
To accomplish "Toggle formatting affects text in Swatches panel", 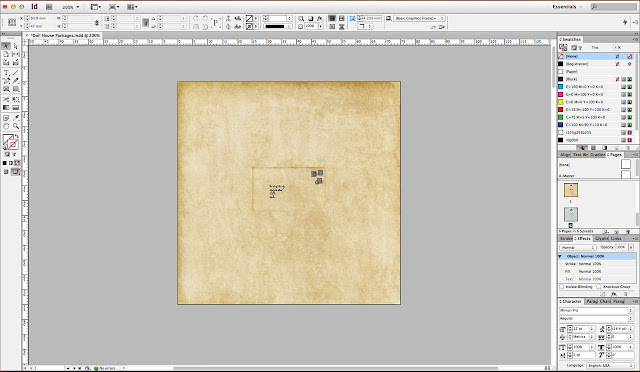I will point(580,48).
